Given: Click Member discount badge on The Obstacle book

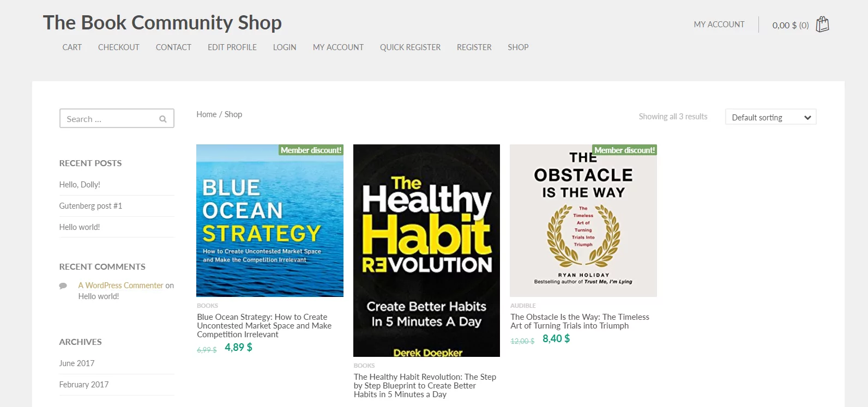Looking at the screenshot, I should click(625, 150).
